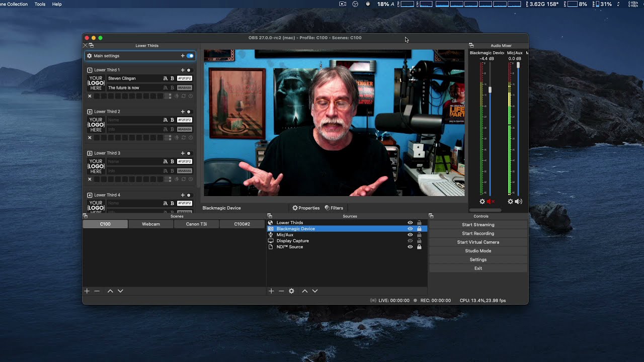Clear Lower Third 1 slots with X icon
The width and height of the screenshot is (644, 362).
coord(90,96)
